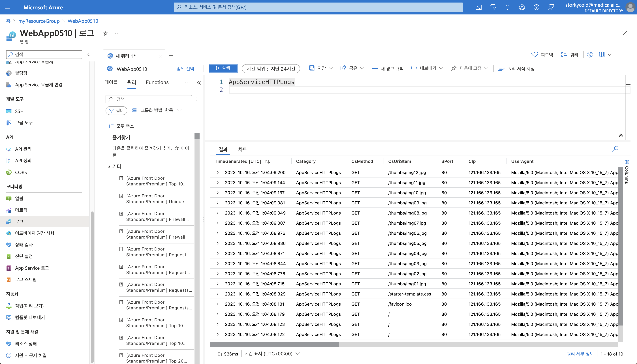This screenshot has width=637, height=364.
Task: Click the results search magnifier icon
Action: pos(615,149)
